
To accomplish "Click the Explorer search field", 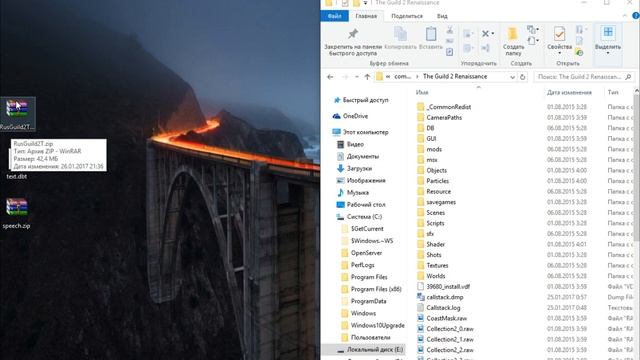I will [x=584, y=77].
